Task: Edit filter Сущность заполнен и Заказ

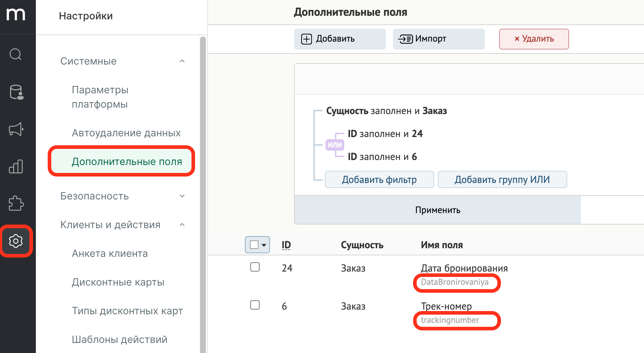Action: pos(387,111)
